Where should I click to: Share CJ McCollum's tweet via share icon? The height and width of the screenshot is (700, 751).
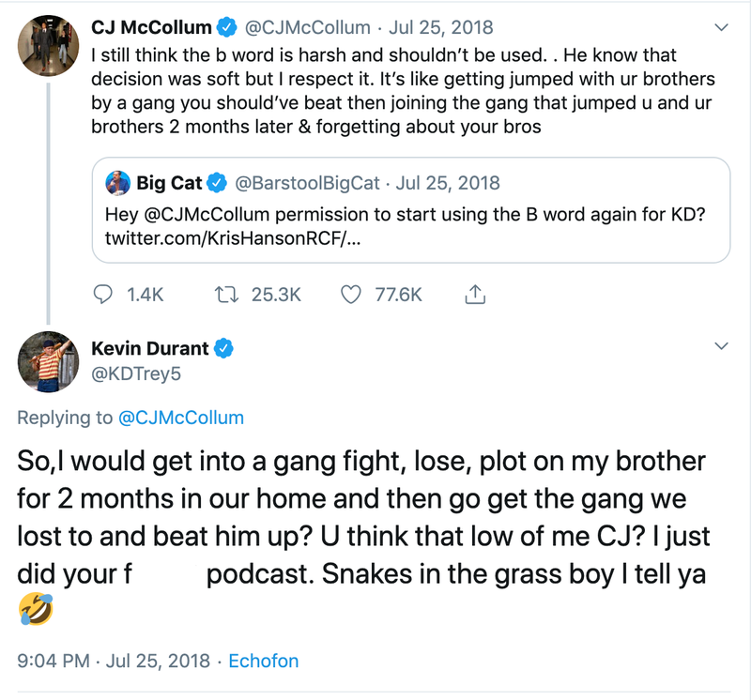pos(475,295)
